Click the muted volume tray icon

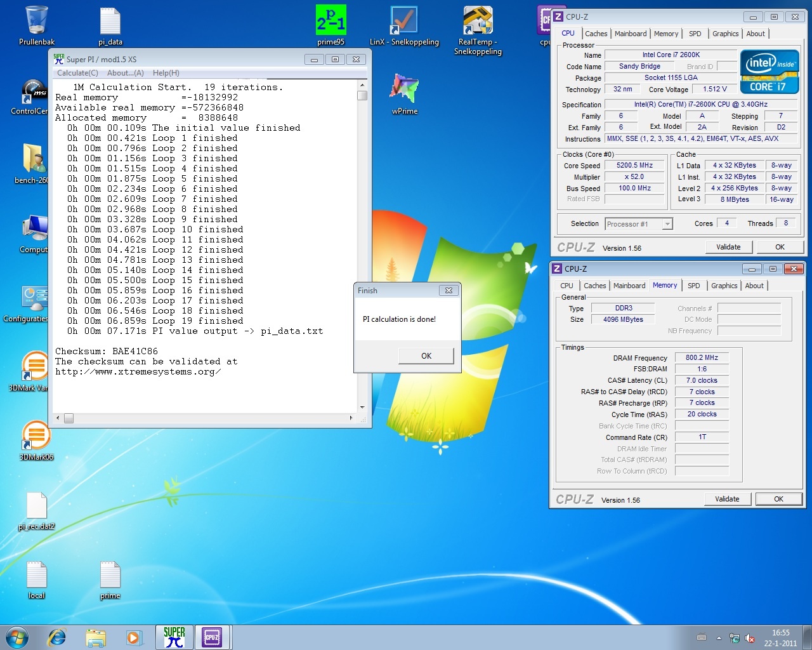(x=750, y=638)
